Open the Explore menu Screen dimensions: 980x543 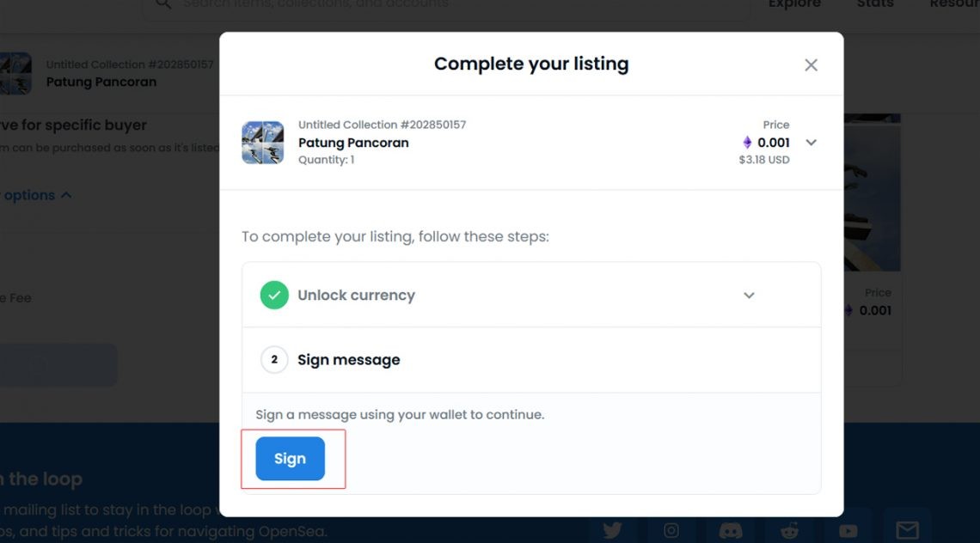(794, 3)
